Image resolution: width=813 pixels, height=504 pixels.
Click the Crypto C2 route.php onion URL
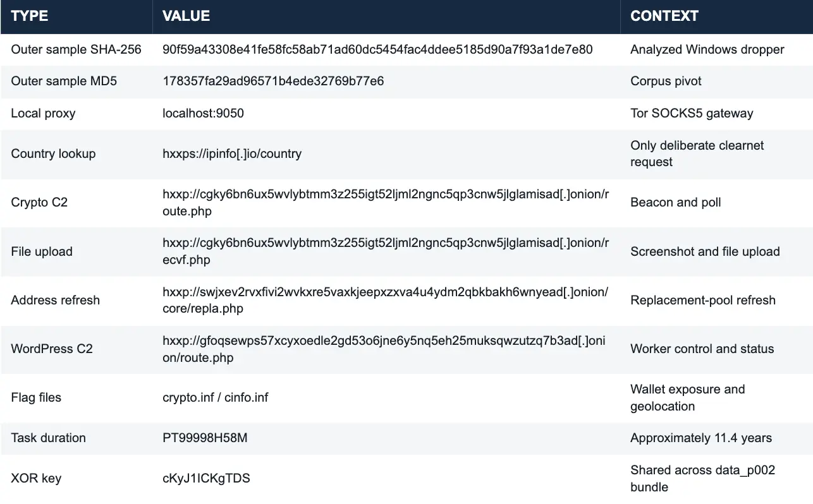click(x=386, y=202)
